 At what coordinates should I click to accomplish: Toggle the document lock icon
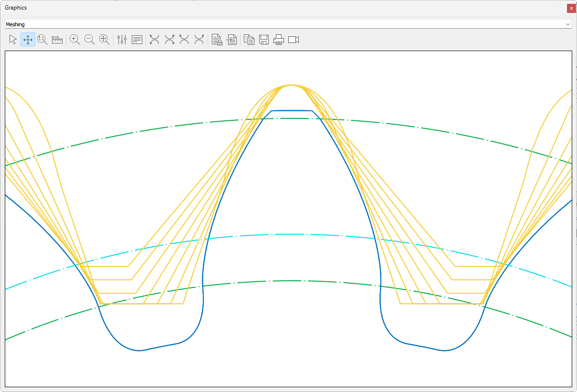pos(217,40)
